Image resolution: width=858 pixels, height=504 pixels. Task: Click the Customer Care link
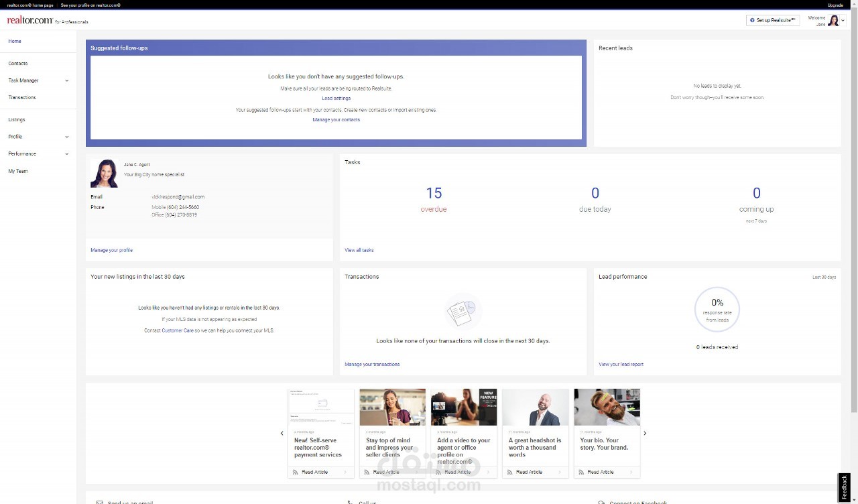(178, 330)
